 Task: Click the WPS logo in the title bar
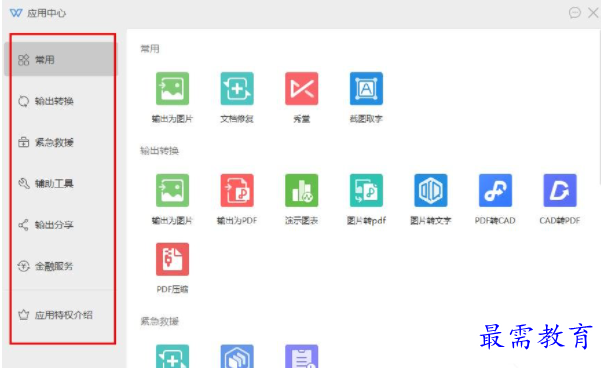[x=16, y=13]
